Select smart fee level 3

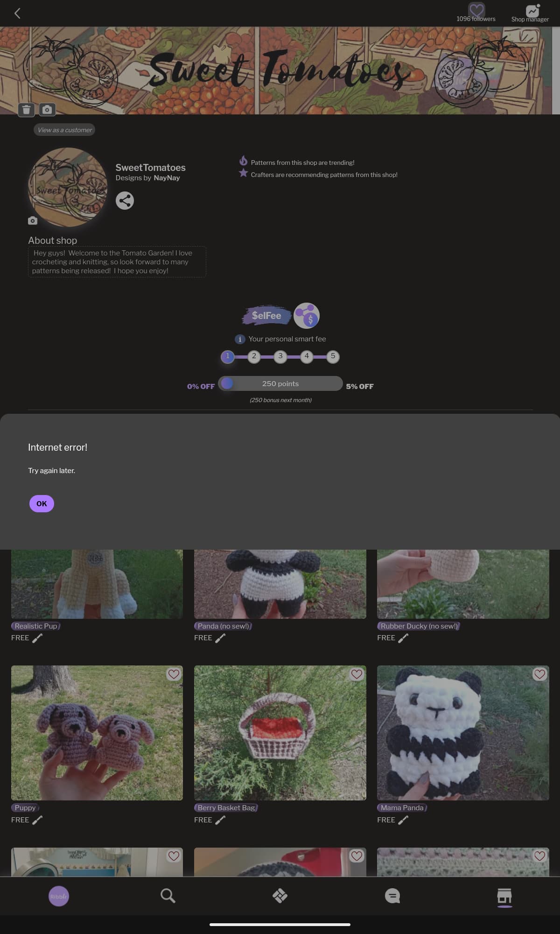click(280, 356)
